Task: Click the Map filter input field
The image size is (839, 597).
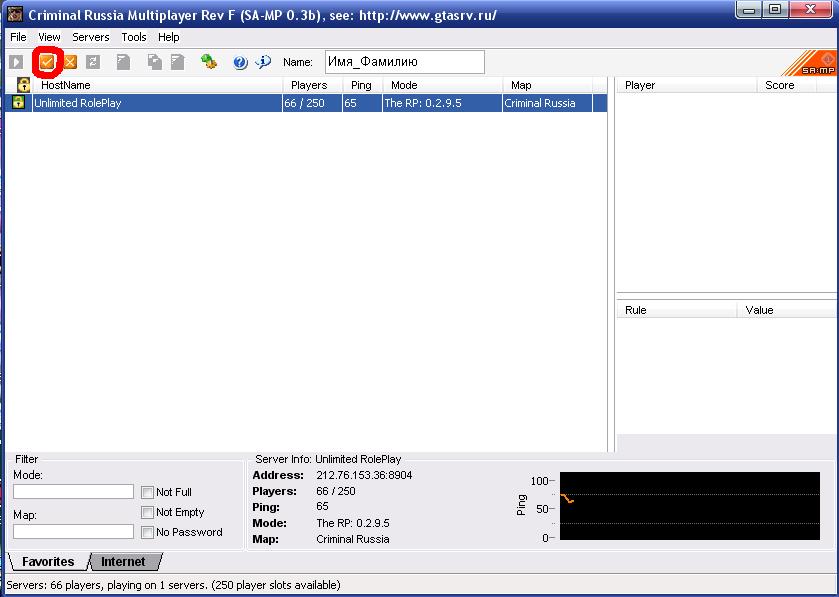Action: 73,531
